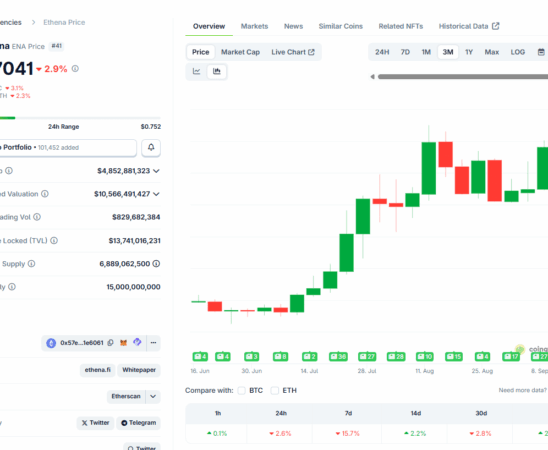
Task: Open the price alert bell icon
Action: click(x=151, y=147)
